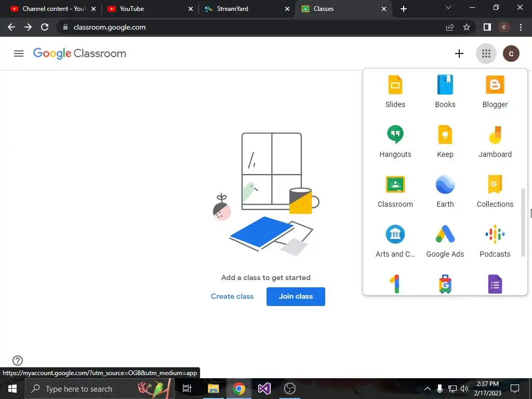Open OBS Studio from the taskbar
This screenshot has height=399, width=532.
point(289,389)
